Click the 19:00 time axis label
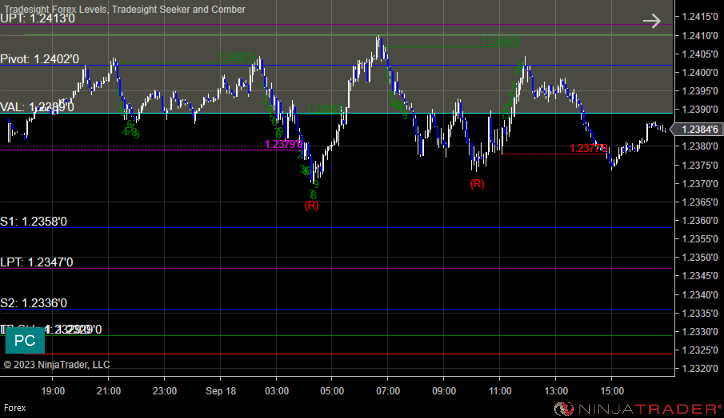 pyautogui.click(x=53, y=391)
